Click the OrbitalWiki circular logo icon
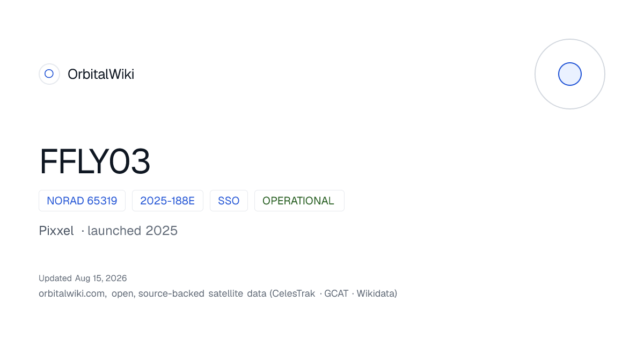Viewport: 644px width, 338px height. coord(49,74)
